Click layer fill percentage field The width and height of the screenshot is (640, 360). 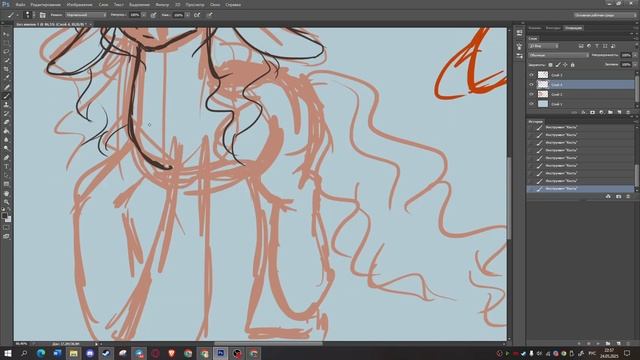[626, 65]
